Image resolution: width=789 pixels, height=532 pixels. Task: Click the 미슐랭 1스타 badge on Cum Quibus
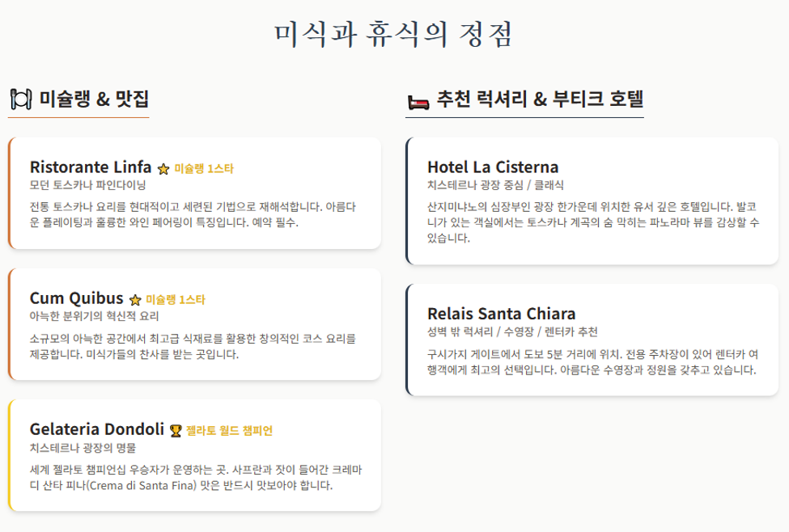tap(176, 300)
